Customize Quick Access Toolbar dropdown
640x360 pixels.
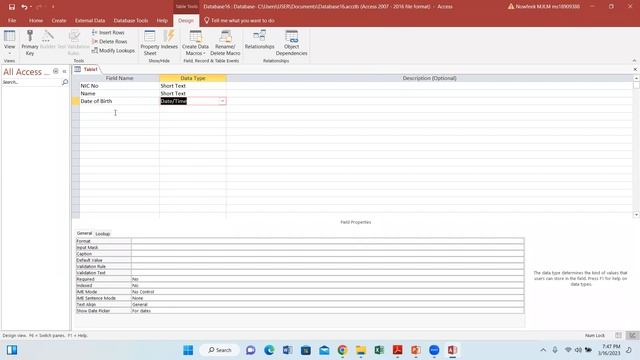point(53,7)
